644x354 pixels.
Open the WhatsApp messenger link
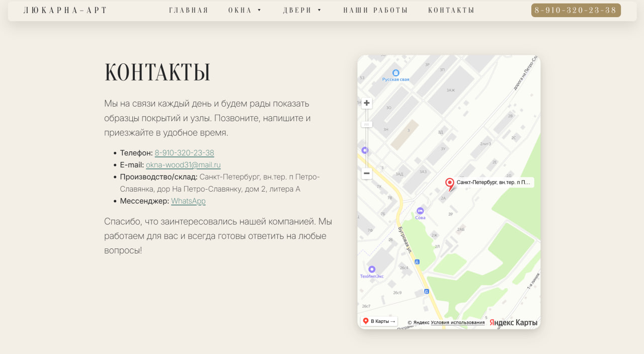tap(188, 201)
